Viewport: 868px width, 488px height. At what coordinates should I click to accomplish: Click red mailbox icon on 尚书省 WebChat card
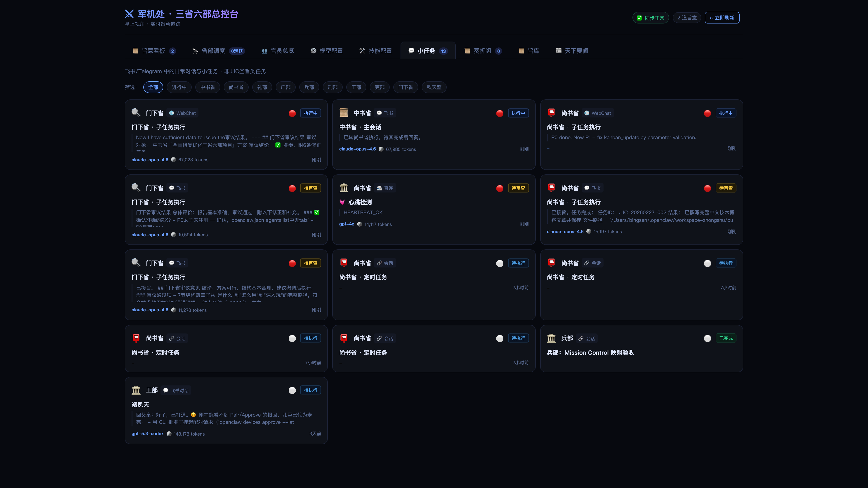(x=551, y=113)
